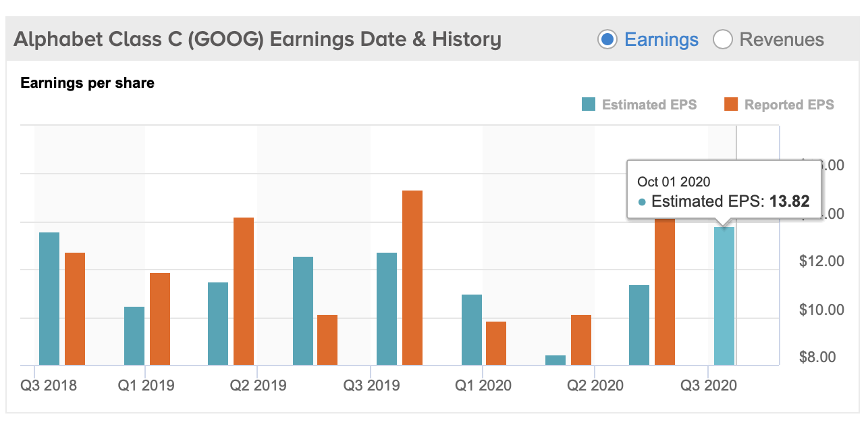Image resolution: width=868 pixels, height=427 pixels.
Task: Toggle the Reported EPS legend swatch
Action: 731,105
